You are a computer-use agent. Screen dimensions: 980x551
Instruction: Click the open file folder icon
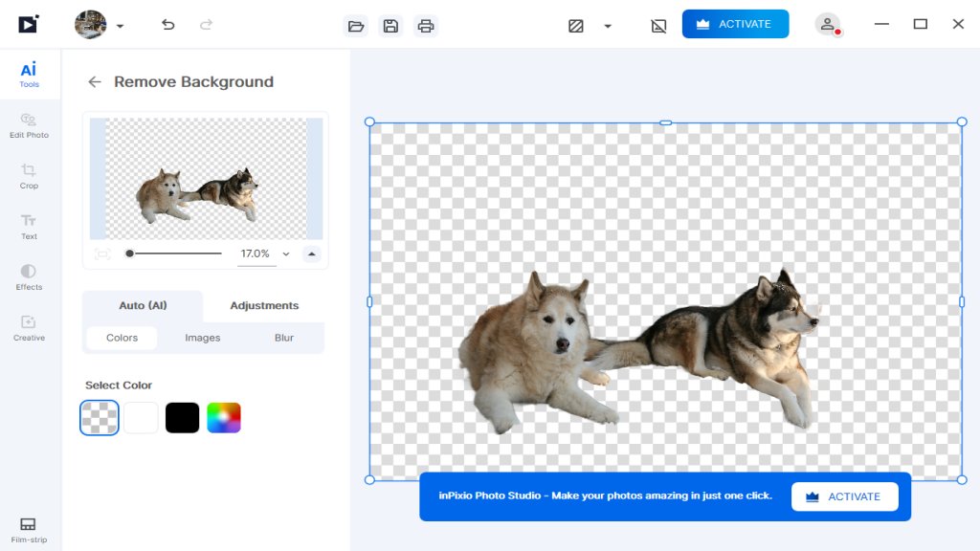click(x=356, y=26)
